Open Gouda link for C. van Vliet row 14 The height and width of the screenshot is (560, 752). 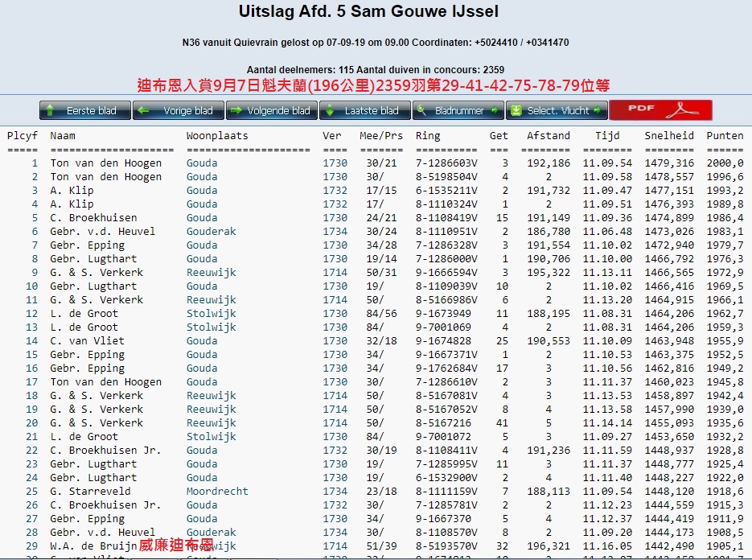click(202, 341)
